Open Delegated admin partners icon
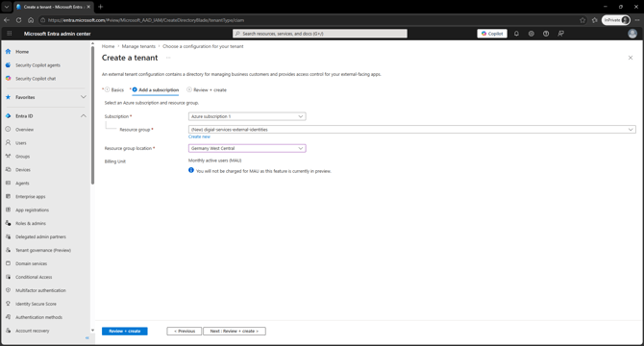644x346 pixels. coord(9,236)
